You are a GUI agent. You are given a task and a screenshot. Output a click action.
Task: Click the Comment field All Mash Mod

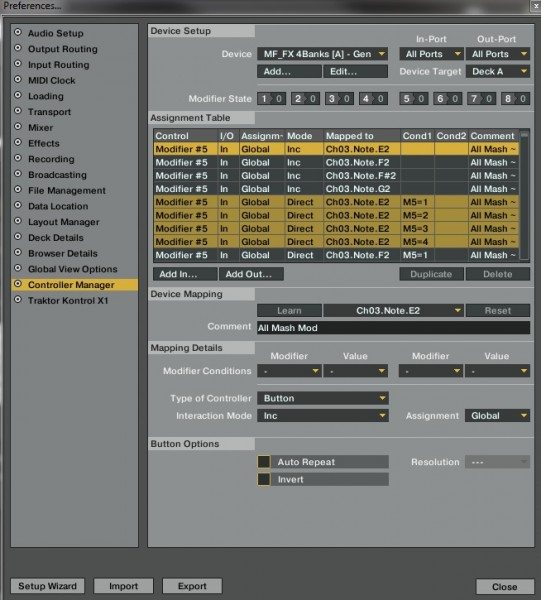coord(394,328)
